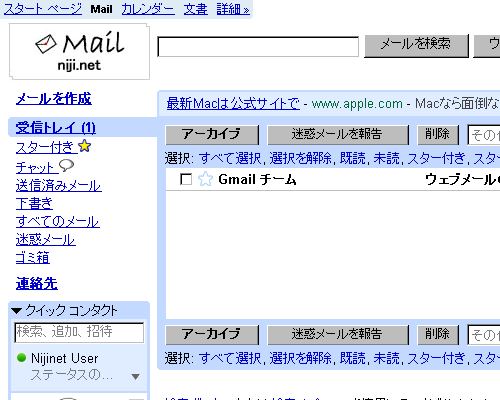Click the メールを検索 button

pos(416,46)
